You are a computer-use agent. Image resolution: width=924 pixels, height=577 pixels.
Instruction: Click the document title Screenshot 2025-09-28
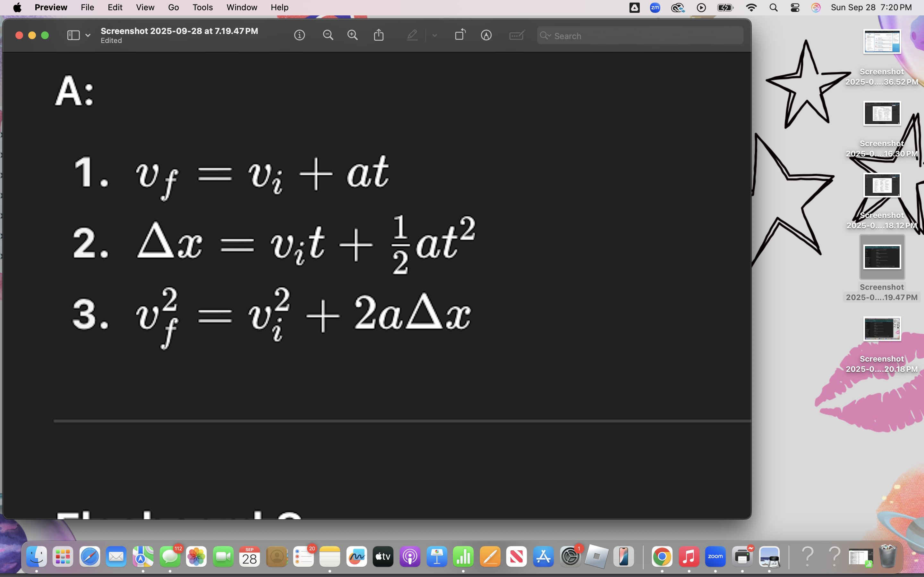(179, 31)
